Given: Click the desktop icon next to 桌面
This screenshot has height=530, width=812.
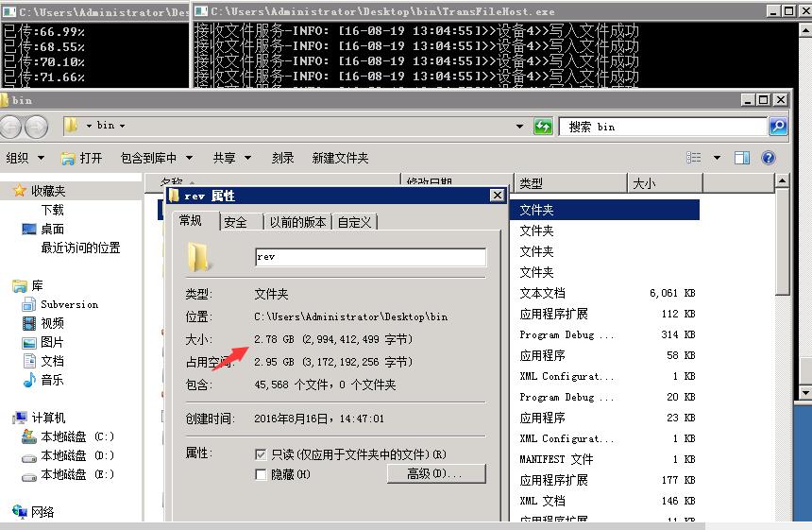Looking at the screenshot, I should pos(29,229).
